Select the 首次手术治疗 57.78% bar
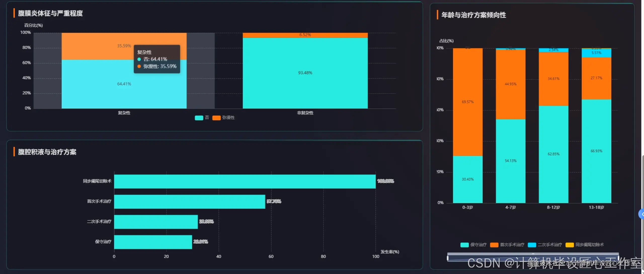The height and width of the screenshot is (274, 644). tap(189, 202)
